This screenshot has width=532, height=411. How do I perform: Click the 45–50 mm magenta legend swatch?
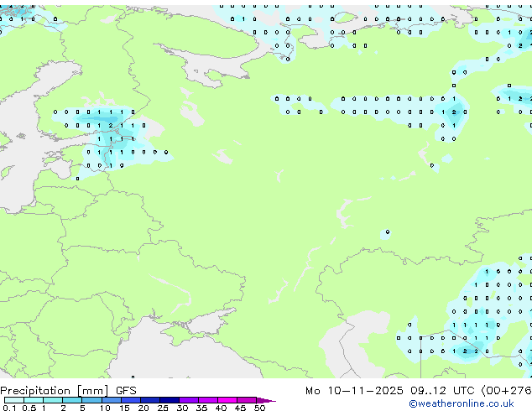click(x=247, y=400)
